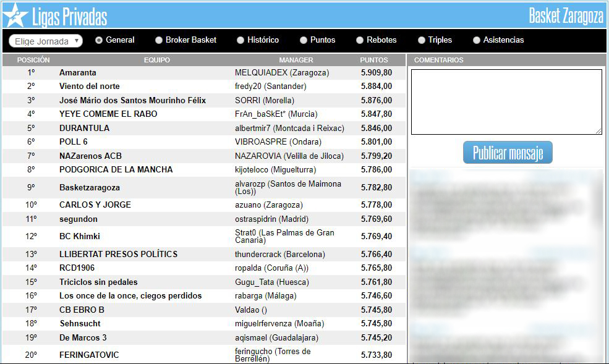This screenshot has height=364, width=609.
Task: Open the FERINGATOVIC team entry
Action: 89,355
